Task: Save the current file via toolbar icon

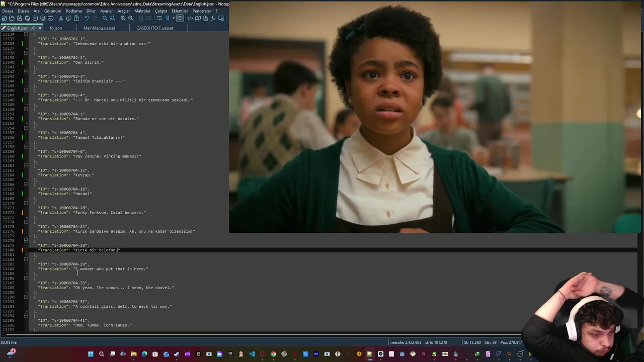Action: click(20, 18)
